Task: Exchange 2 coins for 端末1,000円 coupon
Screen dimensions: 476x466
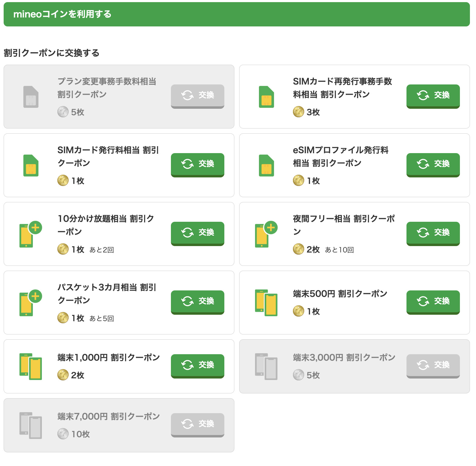Action: tap(197, 365)
